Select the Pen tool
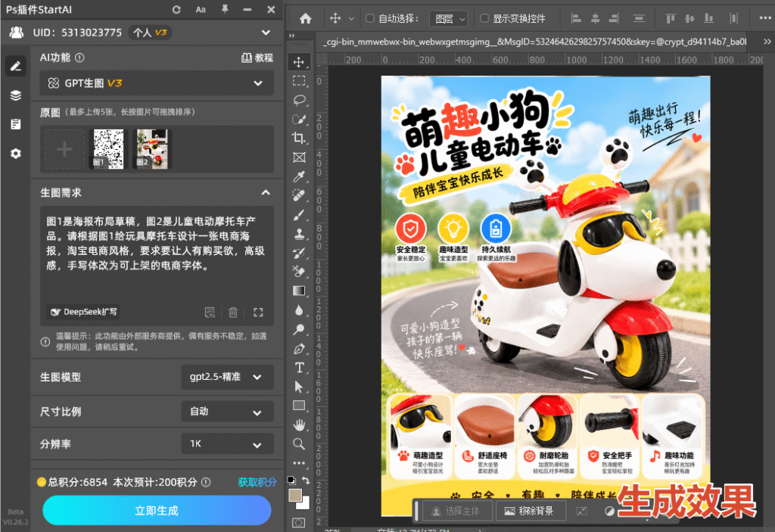The height and width of the screenshot is (532, 775). click(x=298, y=349)
